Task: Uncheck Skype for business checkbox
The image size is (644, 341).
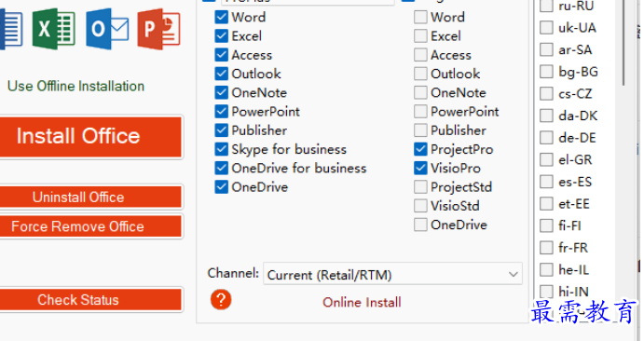Action: click(221, 149)
